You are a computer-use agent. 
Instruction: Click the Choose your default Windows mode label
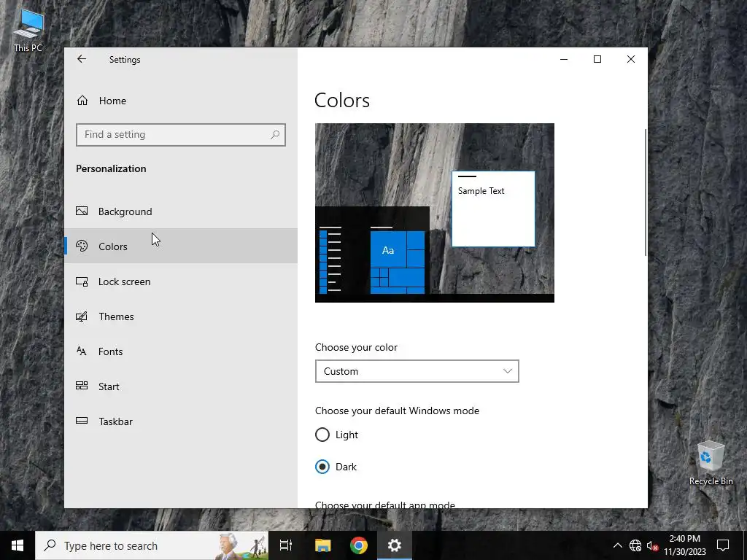coord(397,411)
